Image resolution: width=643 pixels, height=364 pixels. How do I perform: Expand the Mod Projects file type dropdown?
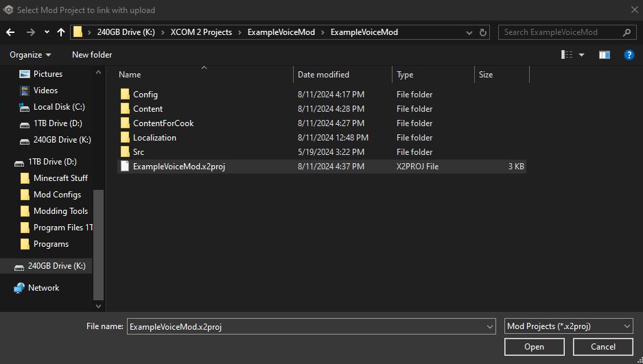point(627,326)
